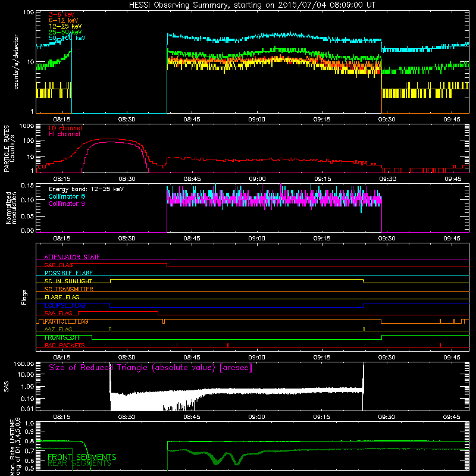Click the 100.00 value on SAS axis

[24, 364]
